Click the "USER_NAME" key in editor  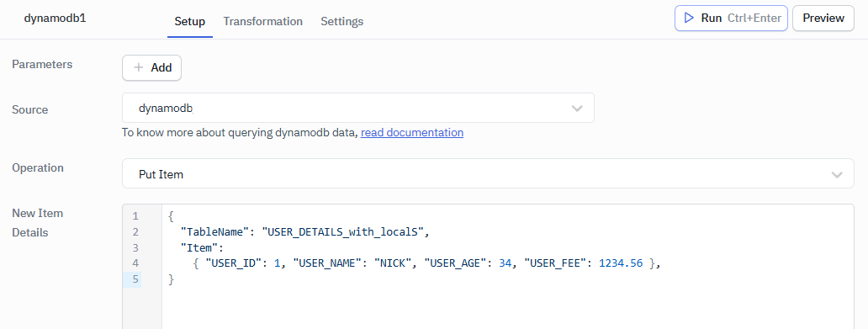tap(328, 263)
